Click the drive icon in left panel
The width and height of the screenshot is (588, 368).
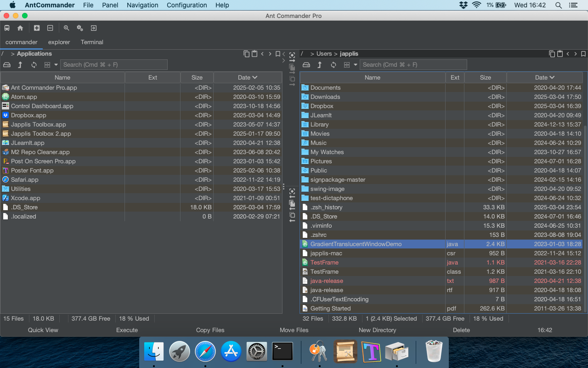pyautogui.click(x=7, y=65)
